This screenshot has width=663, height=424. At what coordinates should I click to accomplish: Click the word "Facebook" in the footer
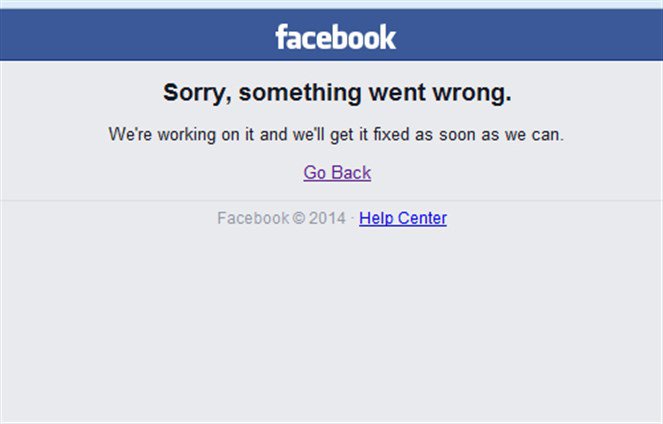click(x=252, y=218)
